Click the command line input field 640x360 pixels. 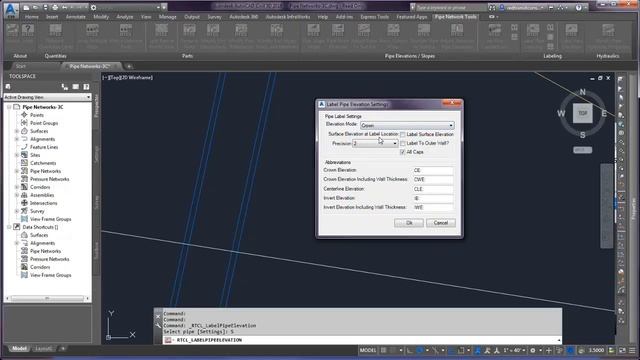pyautogui.click(x=361, y=340)
